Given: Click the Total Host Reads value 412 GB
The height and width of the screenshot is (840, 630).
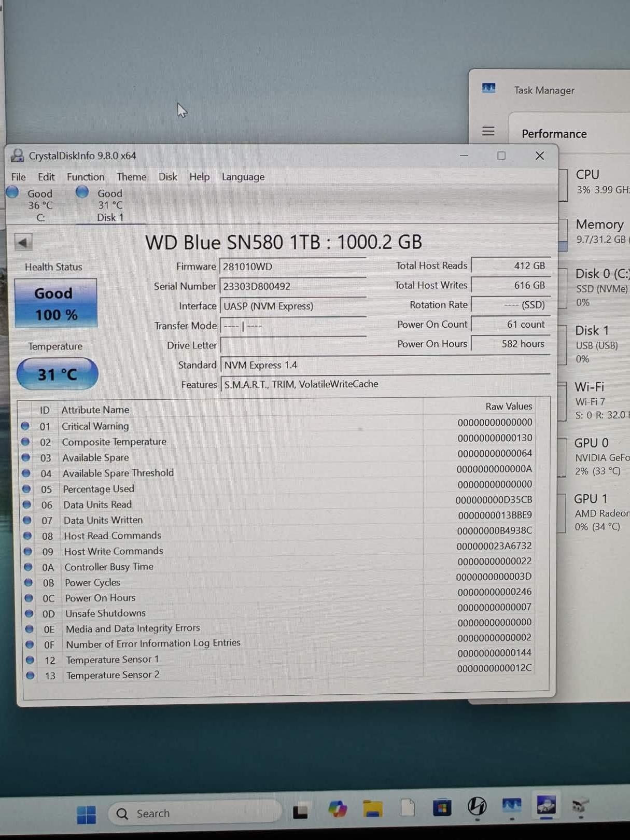Looking at the screenshot, I should (x=510, y=265).
